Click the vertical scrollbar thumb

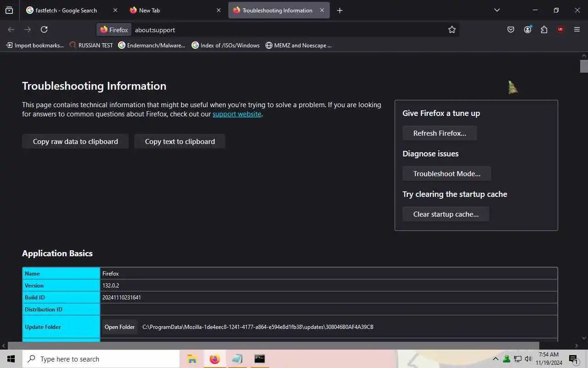coord(584,66)
